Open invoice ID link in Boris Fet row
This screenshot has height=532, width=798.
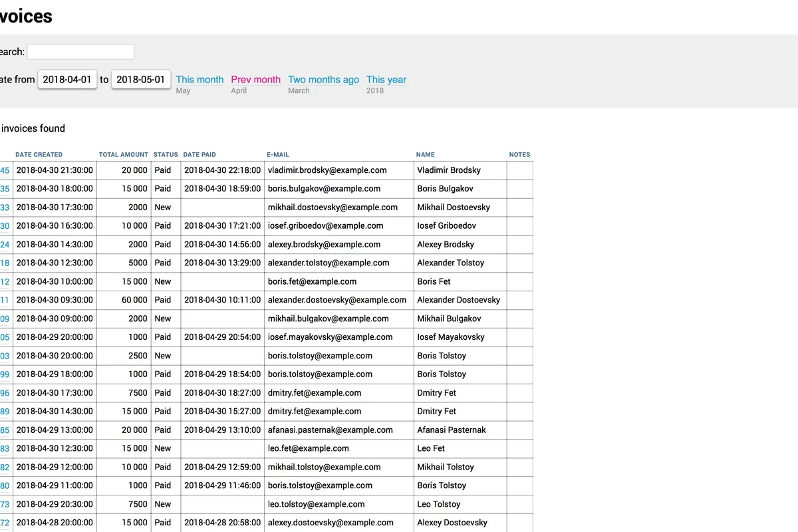5,281
